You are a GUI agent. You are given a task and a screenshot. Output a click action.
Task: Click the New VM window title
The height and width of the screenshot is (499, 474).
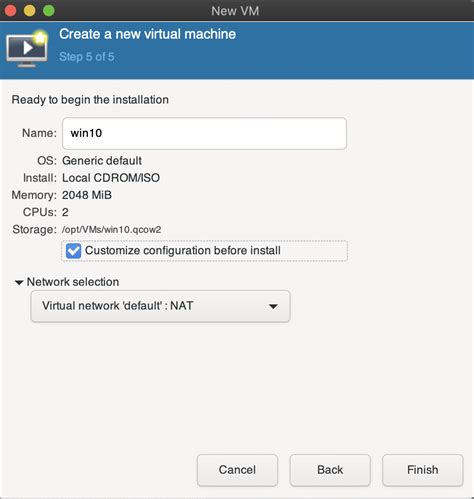(235, 11)
